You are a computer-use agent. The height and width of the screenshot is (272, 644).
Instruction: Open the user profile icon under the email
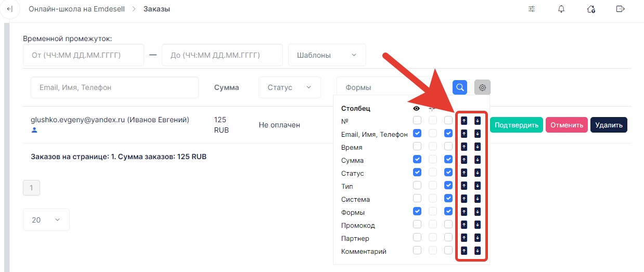point(35,130)
